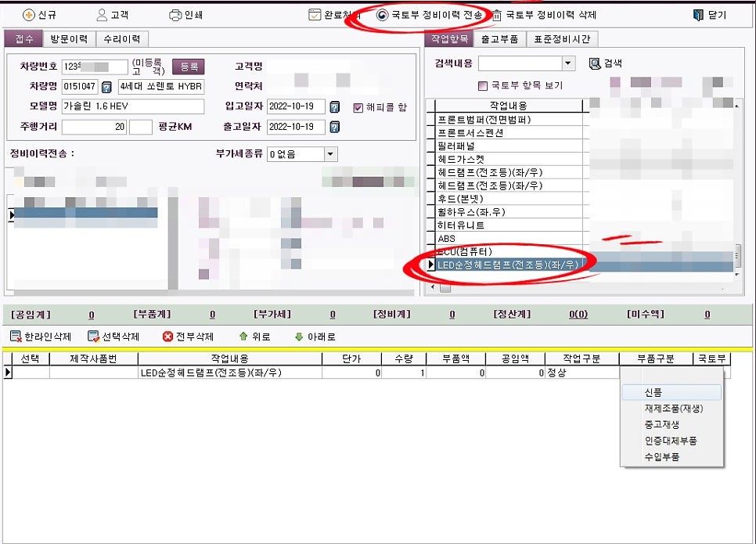
Task: Open the 검색내용 combo box dropdown
Action: pos(569,63)
